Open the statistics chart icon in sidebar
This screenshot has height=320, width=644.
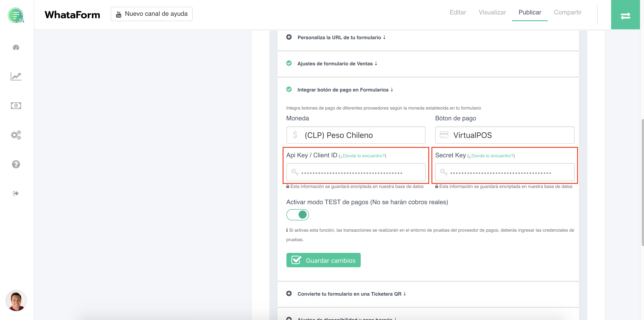(16, 77)
